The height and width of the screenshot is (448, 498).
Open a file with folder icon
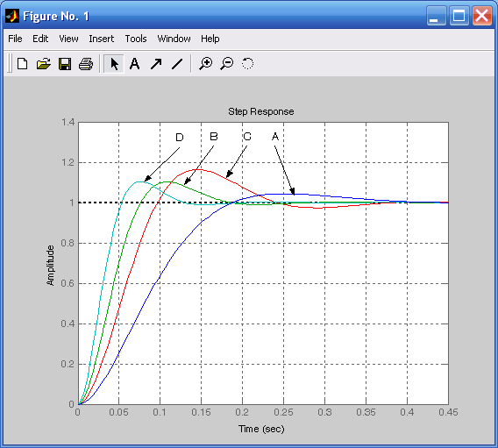point(44,64)
